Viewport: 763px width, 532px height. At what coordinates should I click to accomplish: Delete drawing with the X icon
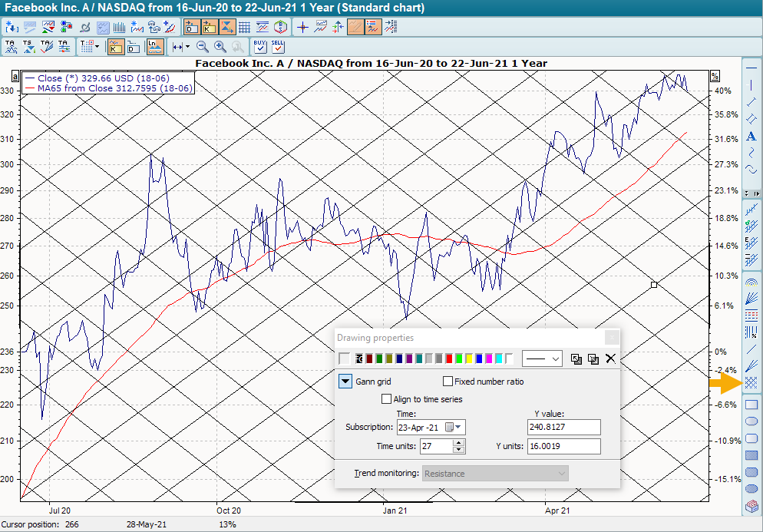coord(611,359)
